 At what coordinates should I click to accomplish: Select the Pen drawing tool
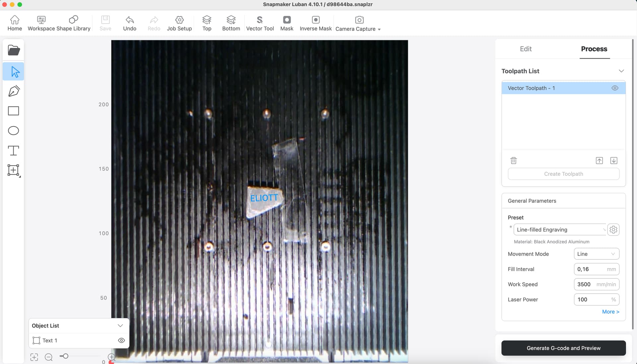click(14, 91)
